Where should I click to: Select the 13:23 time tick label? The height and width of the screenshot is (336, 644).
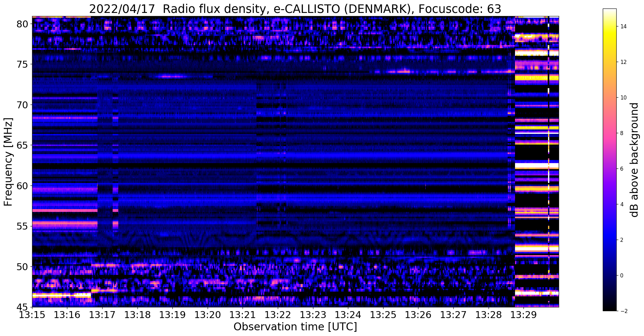[313, 315]
